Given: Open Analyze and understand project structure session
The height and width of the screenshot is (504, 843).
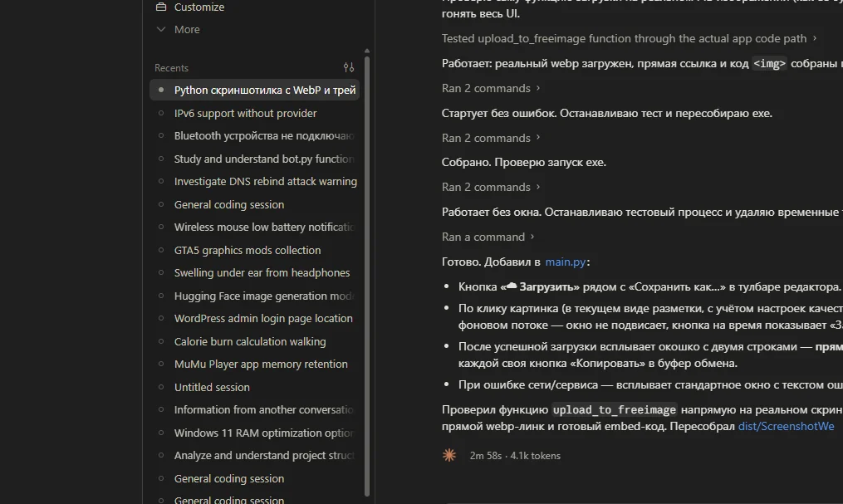Looking at the screenshot, I should tap(254, 455).
